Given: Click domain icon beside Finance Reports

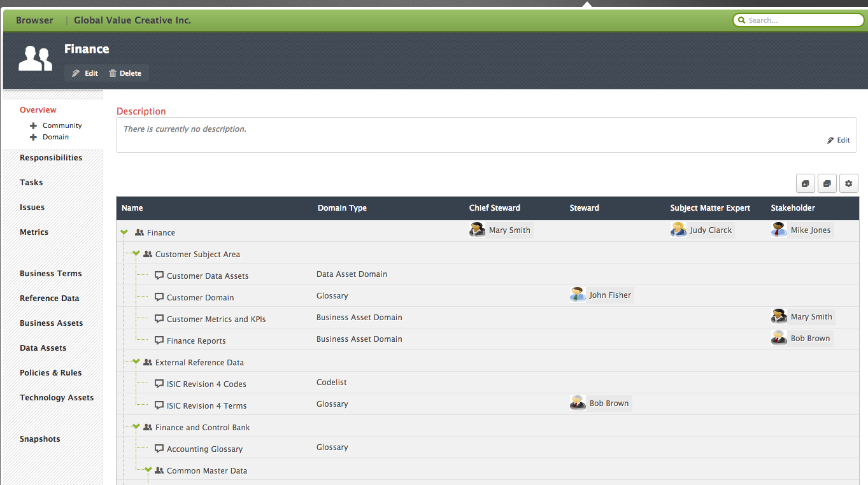Looking at the screenshot, I should pos(159,341).
